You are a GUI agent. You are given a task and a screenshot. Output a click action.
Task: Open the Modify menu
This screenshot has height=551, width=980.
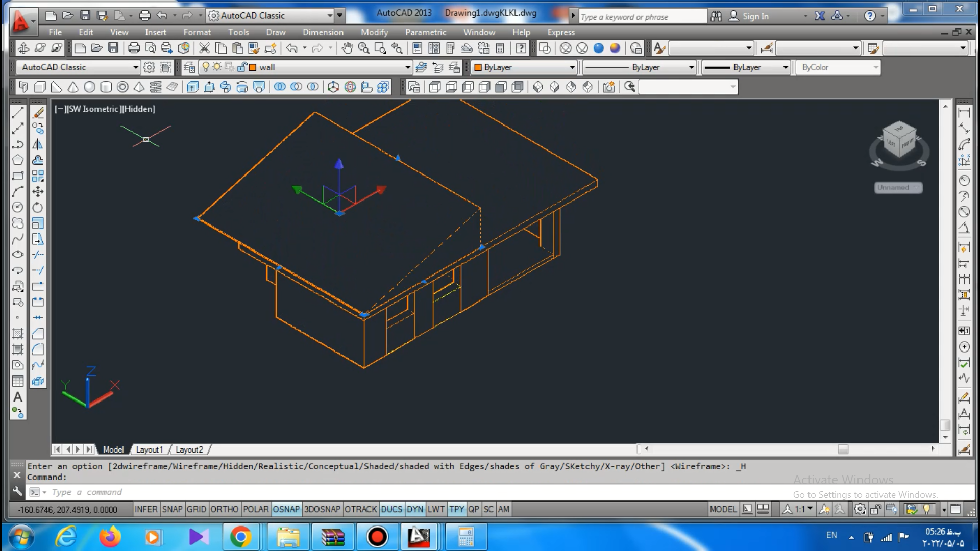click(x=374, y=32)
